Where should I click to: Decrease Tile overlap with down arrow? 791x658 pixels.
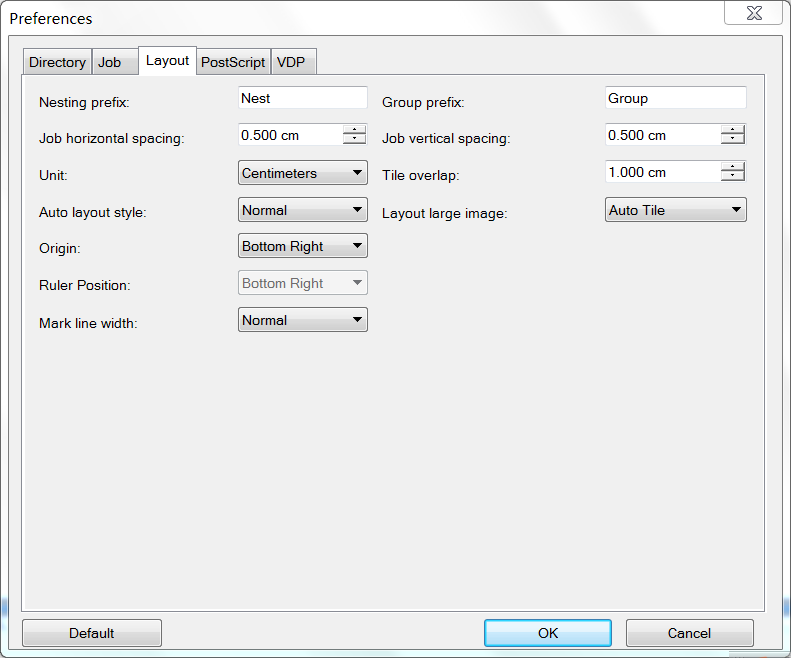[732, 176]
